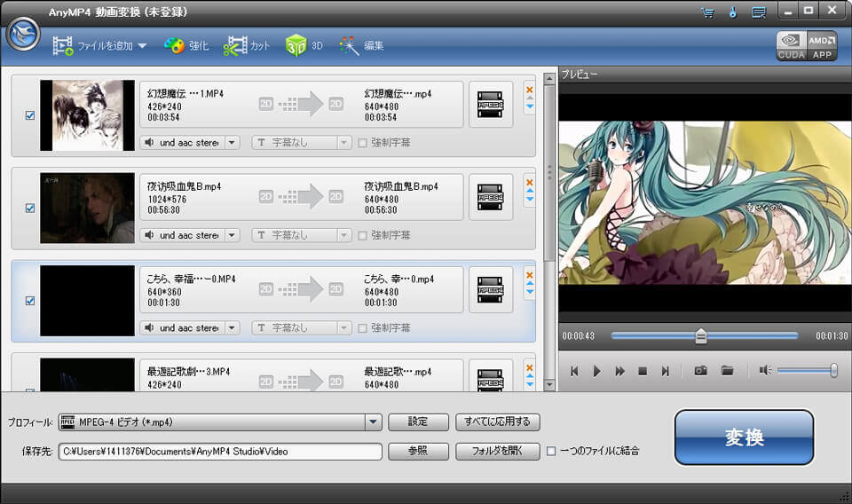Click the big 変換 convert button
The width and height of the screenshot is (852, 504).
pyautogui.click(x=744, y=437)
